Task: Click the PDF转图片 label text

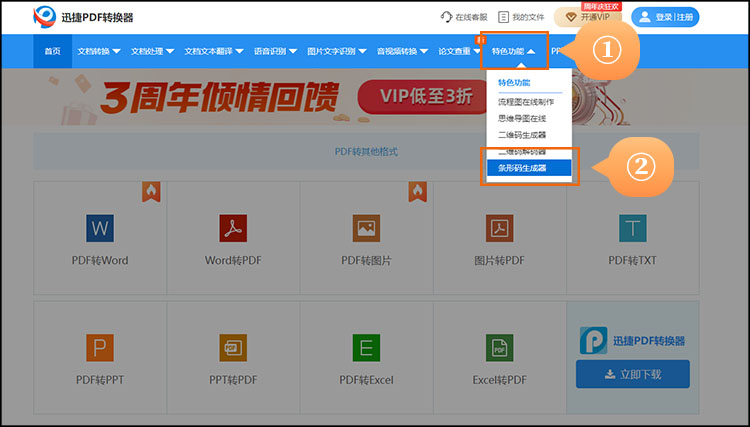Action: [366, 261]
